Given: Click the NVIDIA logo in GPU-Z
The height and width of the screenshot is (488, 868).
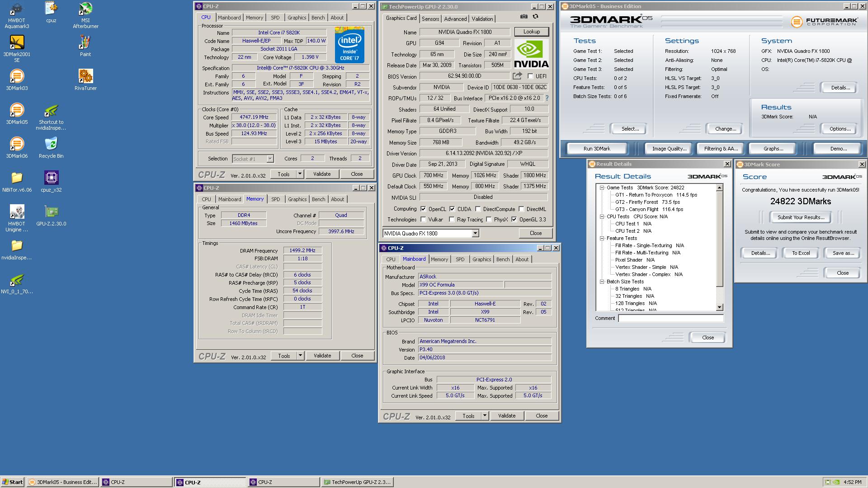Looking at the screenshot, I should click(x=531, y=53).
